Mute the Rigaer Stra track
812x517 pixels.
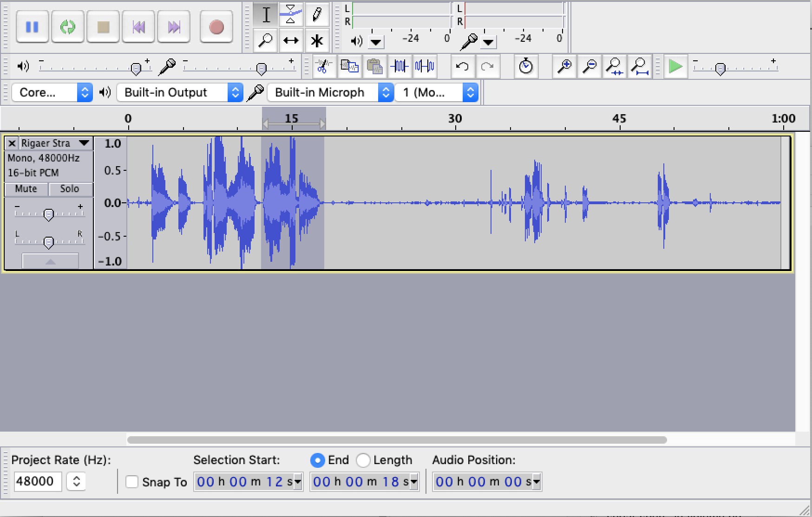[x=26, y=189]
